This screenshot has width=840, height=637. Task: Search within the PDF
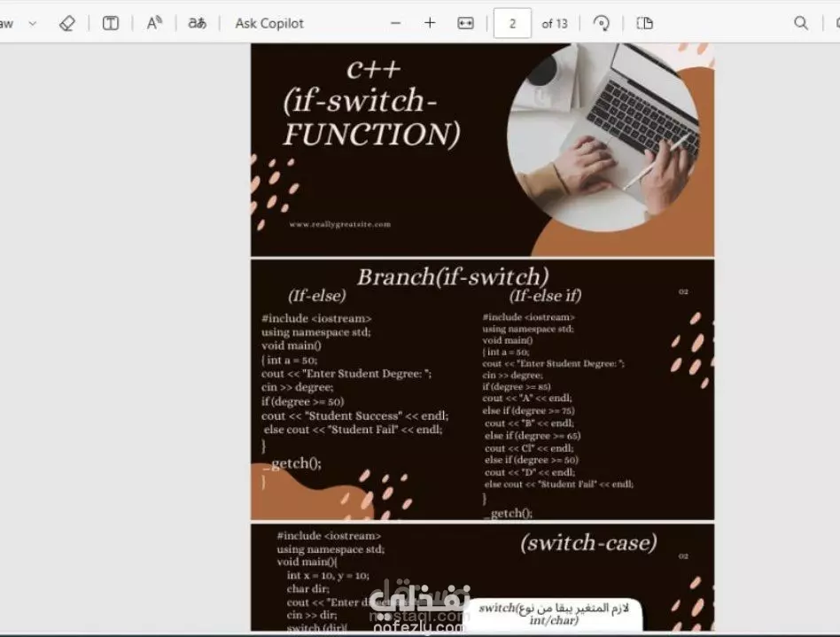point(801,23)
